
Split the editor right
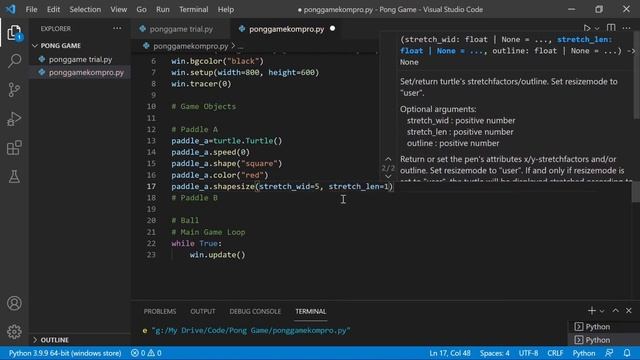pyautogui.click(x=611, y=28)
